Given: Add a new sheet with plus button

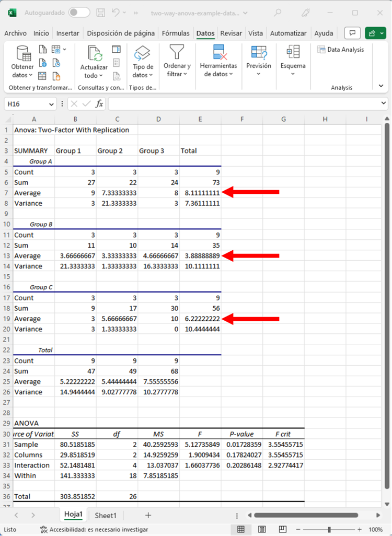Looking at the screenshot, I should pyautogui.click(x=148, y=515).
